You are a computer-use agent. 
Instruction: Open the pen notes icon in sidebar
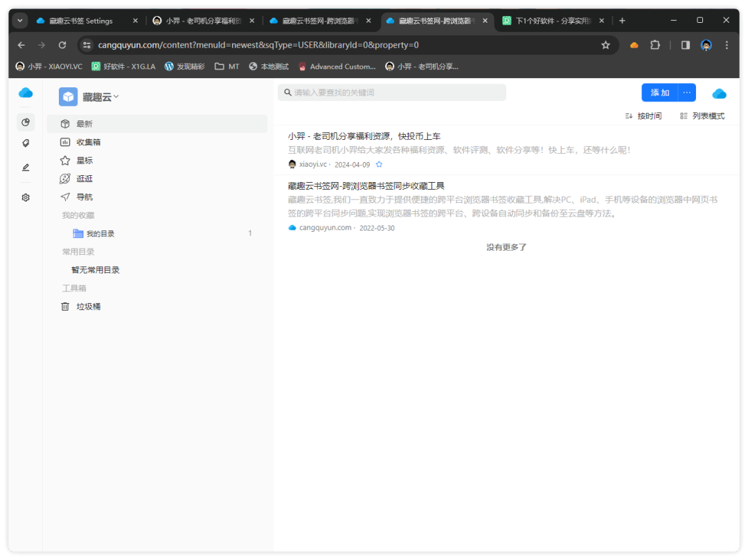coord(26,168)
